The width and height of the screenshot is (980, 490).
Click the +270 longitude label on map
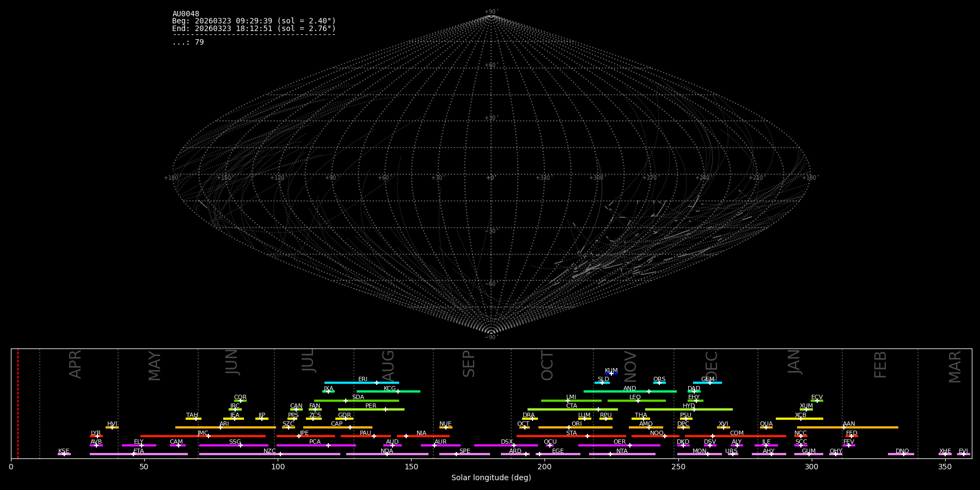[x=650, y=178]
